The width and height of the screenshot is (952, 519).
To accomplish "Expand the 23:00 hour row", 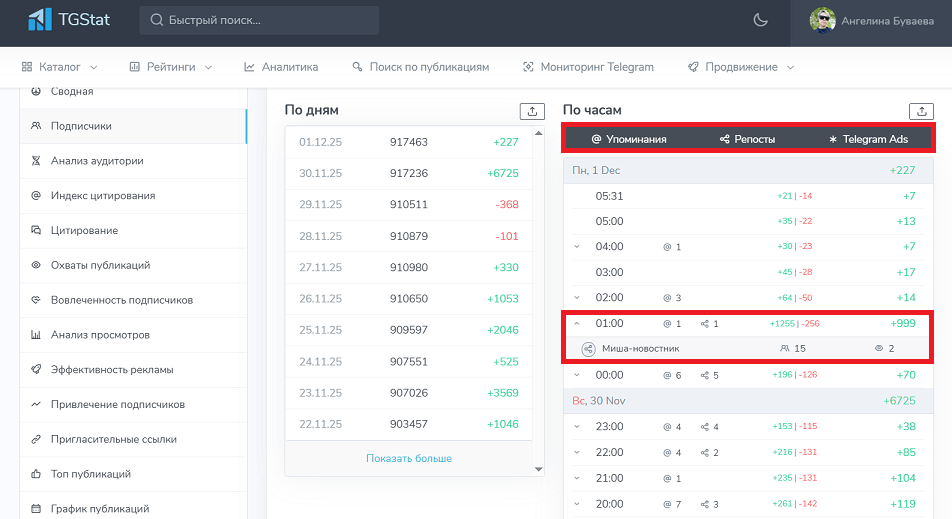I will [577, 427].
